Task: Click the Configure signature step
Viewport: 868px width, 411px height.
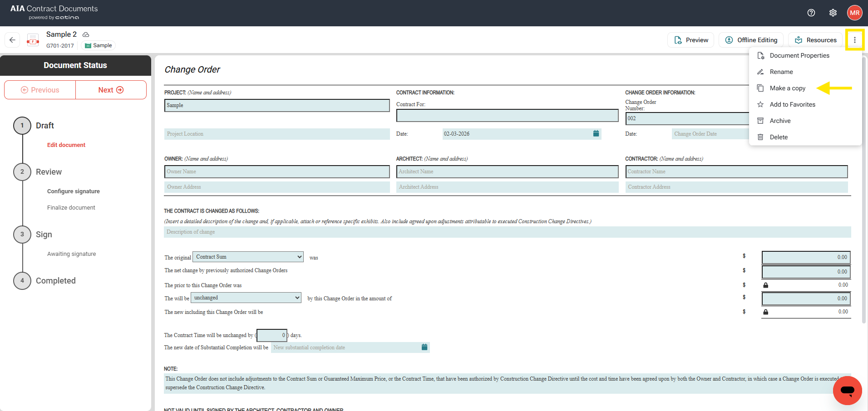Action: (74, 191)
